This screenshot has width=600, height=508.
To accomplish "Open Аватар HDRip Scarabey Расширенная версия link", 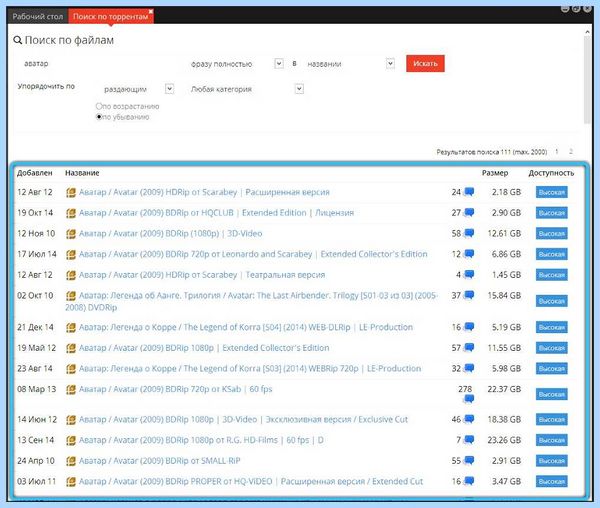I will [x=204, y=192].
